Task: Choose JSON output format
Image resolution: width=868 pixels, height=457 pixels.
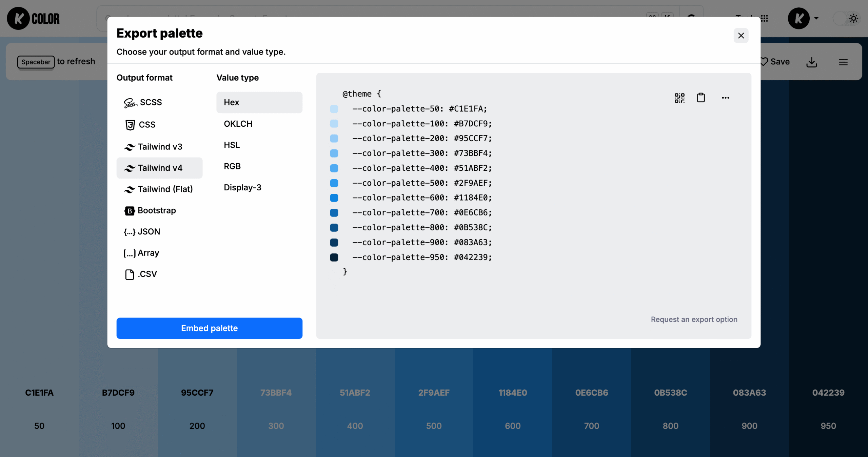Action: pos(159,232)
